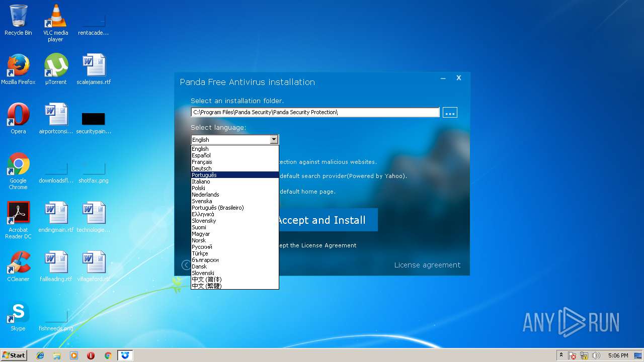Browse for installation folder with ellipsis button

pyautogui.click(x=450, y=113)
